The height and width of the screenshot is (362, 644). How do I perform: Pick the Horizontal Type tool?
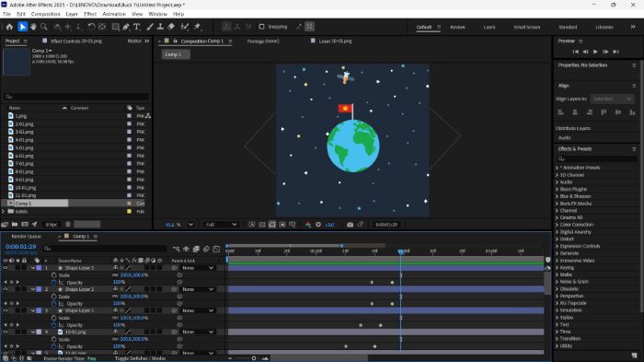point(137,27)
